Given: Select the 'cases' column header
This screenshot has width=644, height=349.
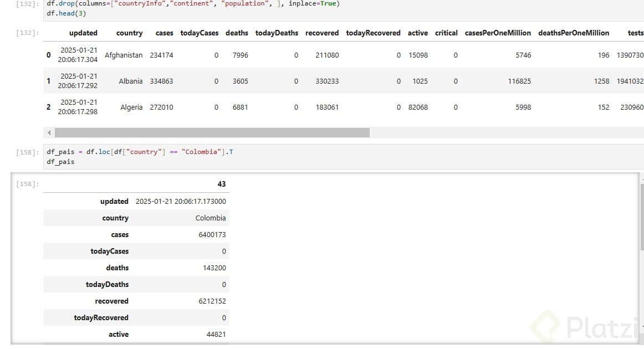Looking at the screenshot, I should coord(164,33).
